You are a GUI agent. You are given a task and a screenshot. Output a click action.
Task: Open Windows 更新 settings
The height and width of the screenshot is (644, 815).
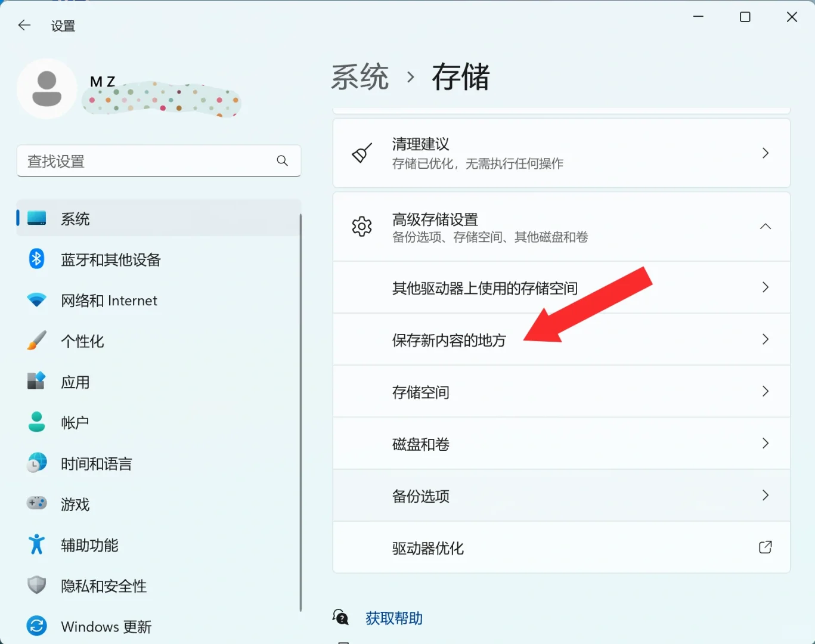pyautogui.click(x=159, y=626)
